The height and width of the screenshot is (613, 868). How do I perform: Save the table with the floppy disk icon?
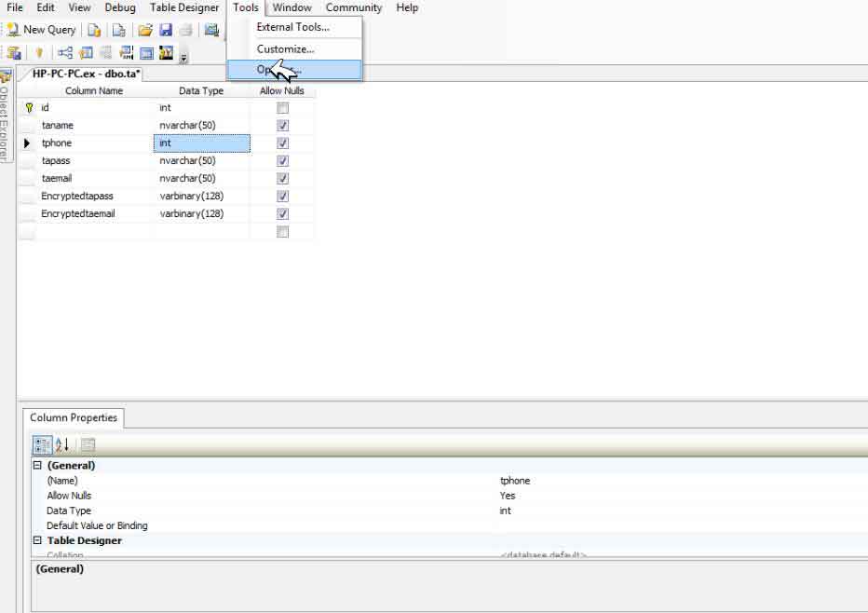tap(166, 30)
